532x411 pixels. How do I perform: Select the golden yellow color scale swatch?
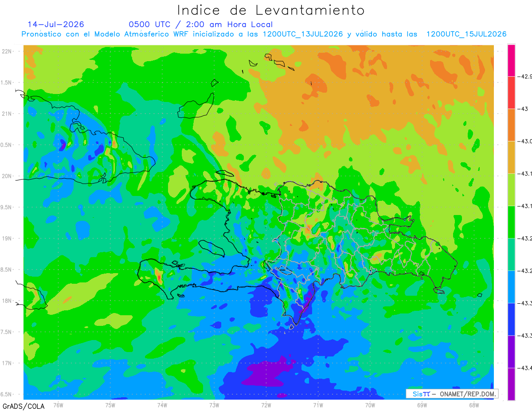[x=511, y=157]
